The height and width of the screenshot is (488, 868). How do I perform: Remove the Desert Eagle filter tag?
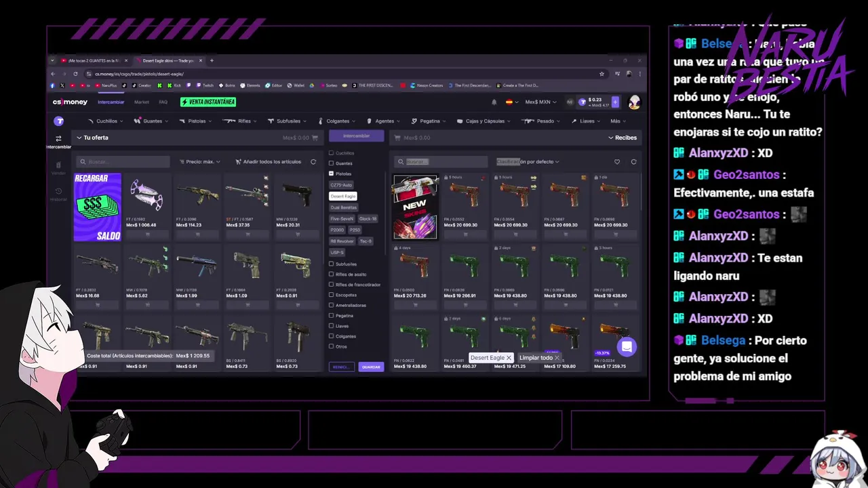point(509,358)
